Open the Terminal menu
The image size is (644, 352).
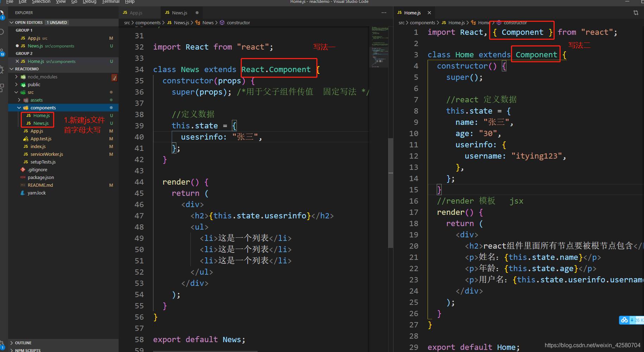point(111,2)
